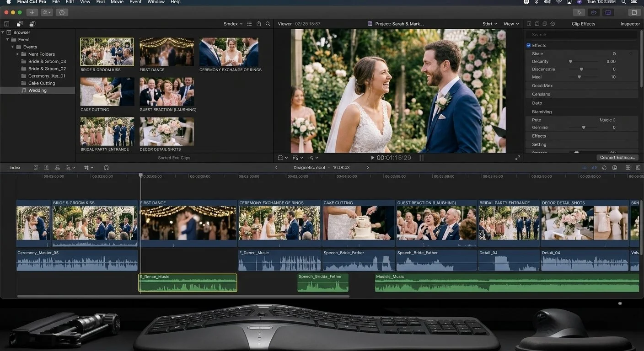Click the previous arrow before Dnagnetic: edot
Viewport: 644px width, 351px height.
[276, 168]
